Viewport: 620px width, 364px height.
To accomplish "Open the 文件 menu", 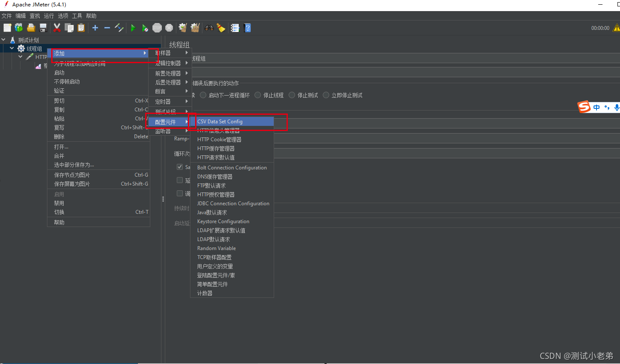I will click(7, 16).
